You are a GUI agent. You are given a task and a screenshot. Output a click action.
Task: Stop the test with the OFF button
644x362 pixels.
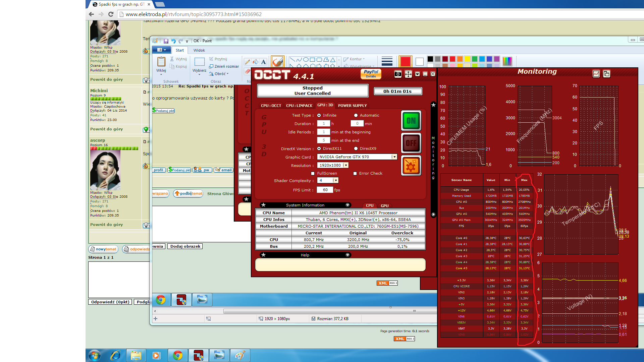(411, 143)
